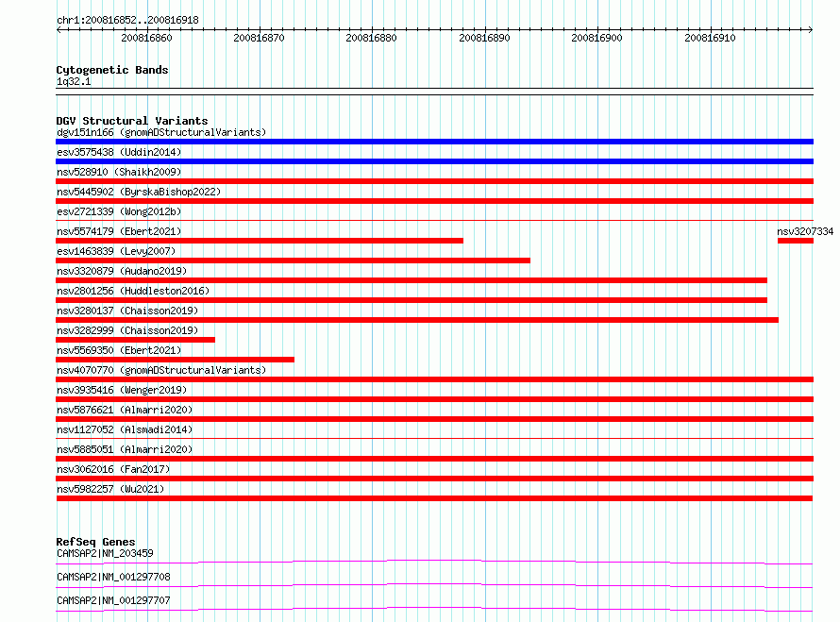Click the red bar under nsv5569350
Image resolution: width=840 pixels, height=622 pixels.
point(176,360)
